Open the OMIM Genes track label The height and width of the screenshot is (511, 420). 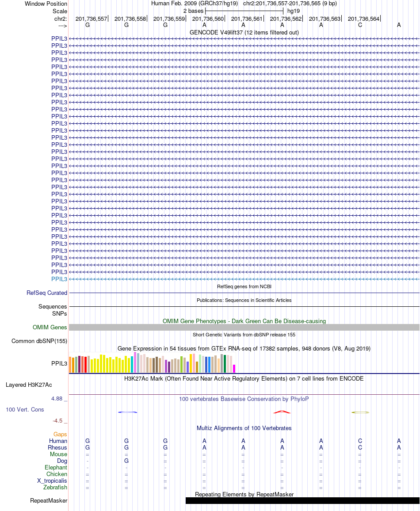pos(50,327)
